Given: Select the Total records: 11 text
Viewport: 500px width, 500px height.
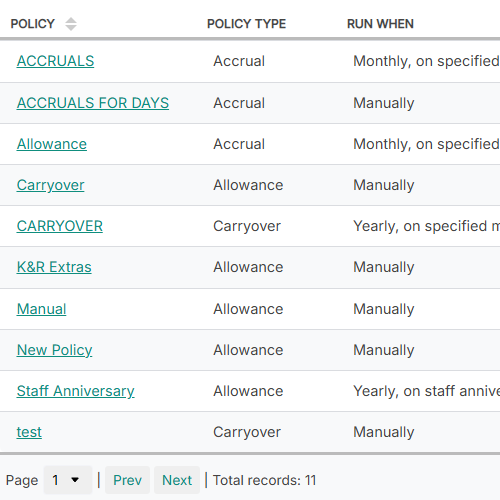Looking at the screenshot, I should tap(264, 480).
